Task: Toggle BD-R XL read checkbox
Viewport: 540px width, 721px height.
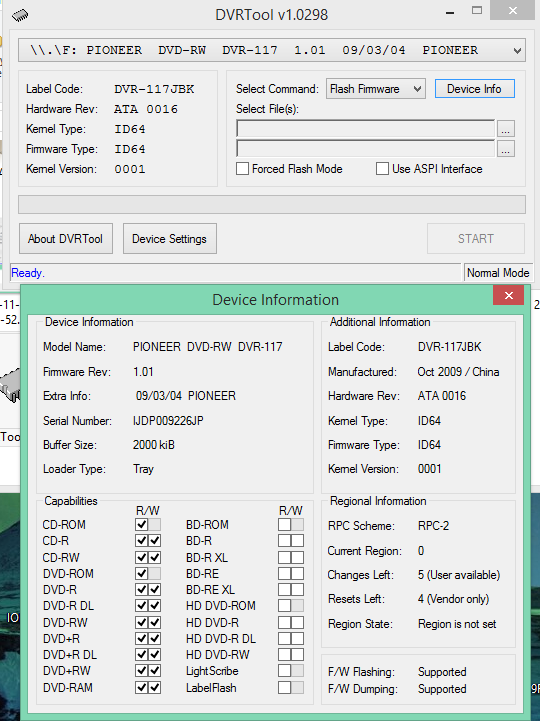Action: click(284, 558)
